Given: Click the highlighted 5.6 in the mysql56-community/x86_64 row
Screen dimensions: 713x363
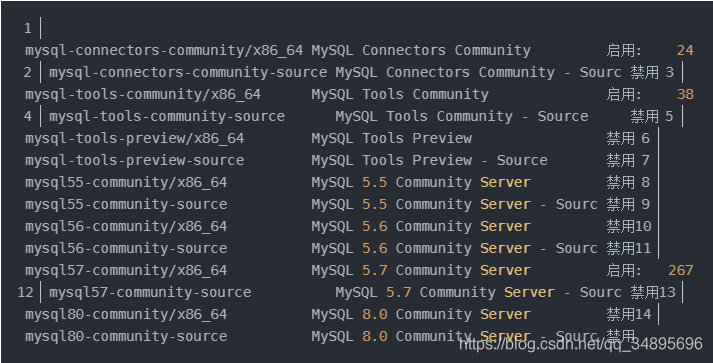Looking at the screenshot, I should [375, 227].
